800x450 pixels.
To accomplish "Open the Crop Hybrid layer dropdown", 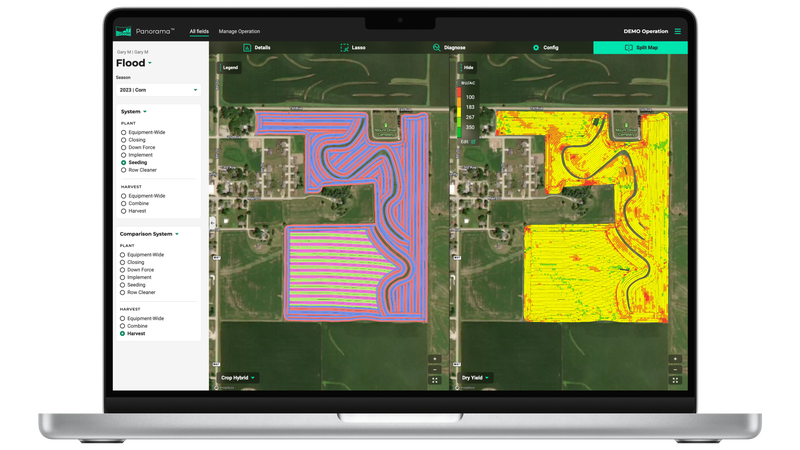I will click(x=238, y=378).
